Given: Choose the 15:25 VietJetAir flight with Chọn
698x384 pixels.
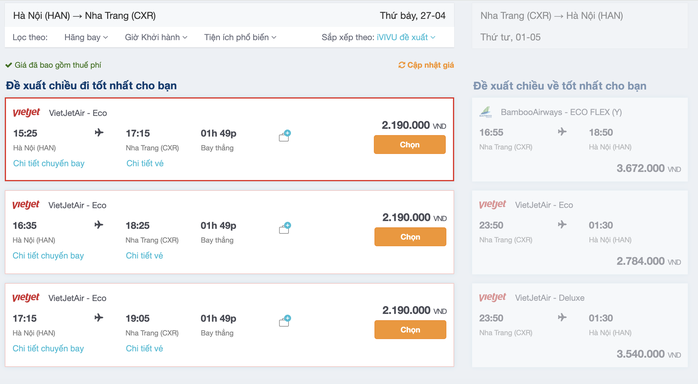Looking at the screenshot, I should [410, 145].
